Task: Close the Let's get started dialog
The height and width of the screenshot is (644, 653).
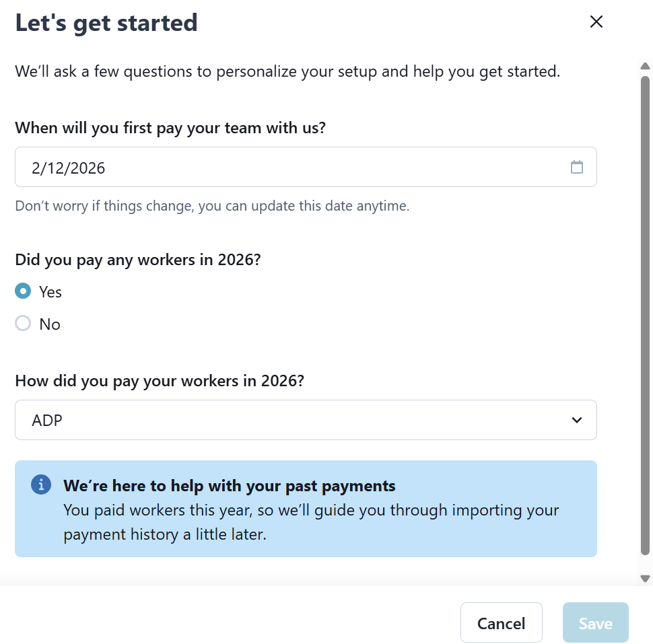Action: [x=596, y=22]
